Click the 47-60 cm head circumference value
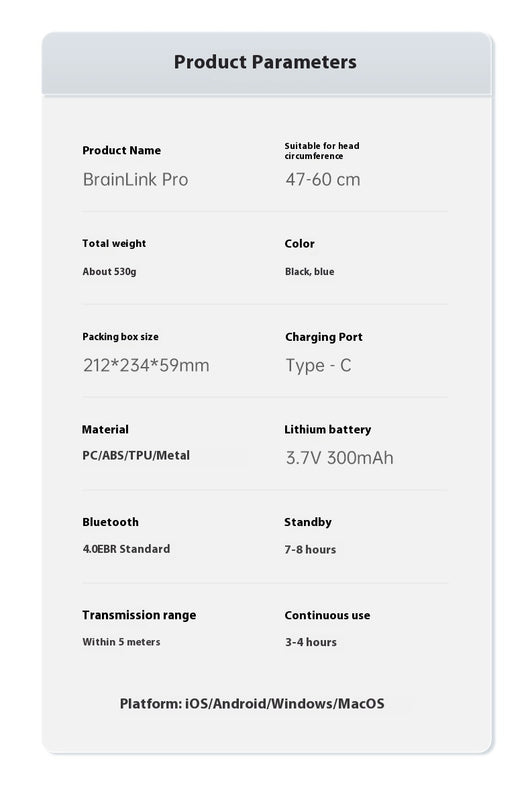The image size is (530, 785). coord(323,179)
